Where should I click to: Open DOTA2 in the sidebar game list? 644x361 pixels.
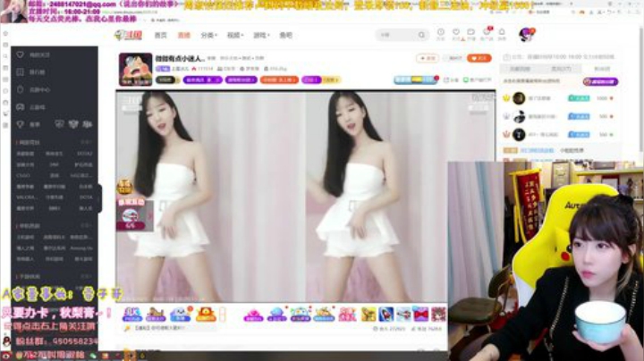85,154
